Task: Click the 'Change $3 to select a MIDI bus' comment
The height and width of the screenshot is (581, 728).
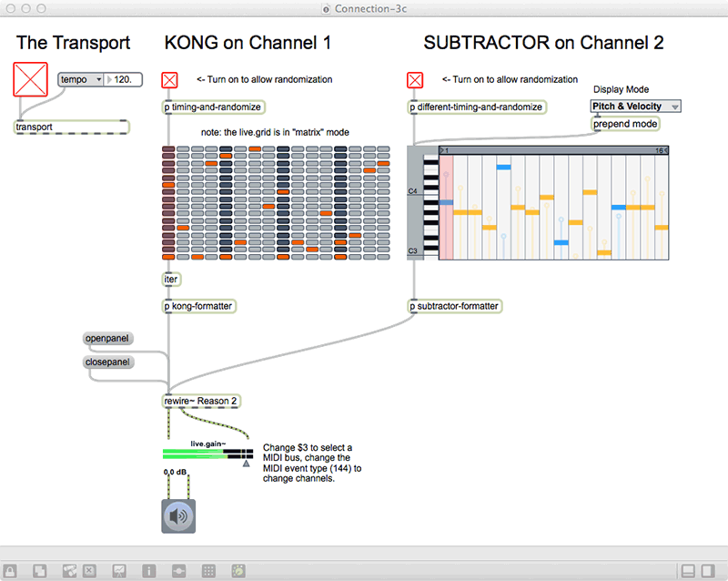Action: click(x=312, y=463)
